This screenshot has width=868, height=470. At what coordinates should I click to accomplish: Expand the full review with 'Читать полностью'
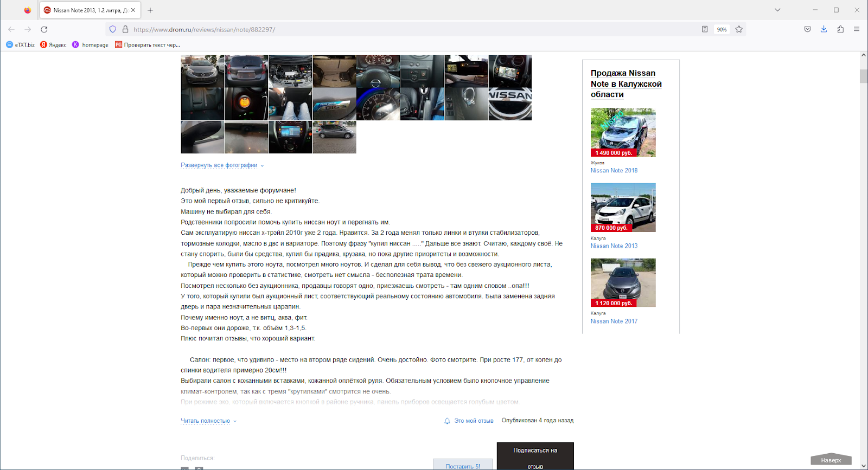coord(206,421)
